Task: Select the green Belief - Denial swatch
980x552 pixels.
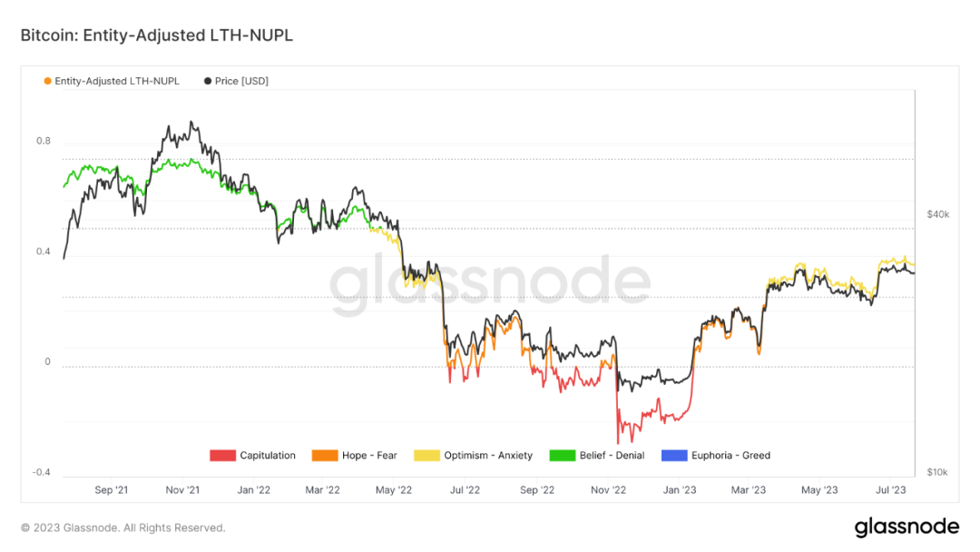Action: pyautogui.click(x=562, y=455)
